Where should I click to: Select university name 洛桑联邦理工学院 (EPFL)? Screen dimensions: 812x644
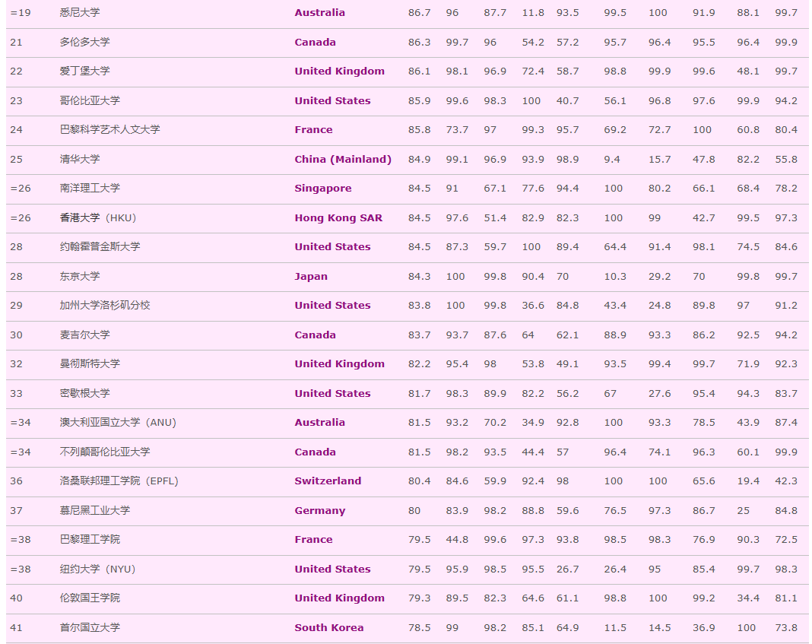pyautogui.click(x=119, y=481)
